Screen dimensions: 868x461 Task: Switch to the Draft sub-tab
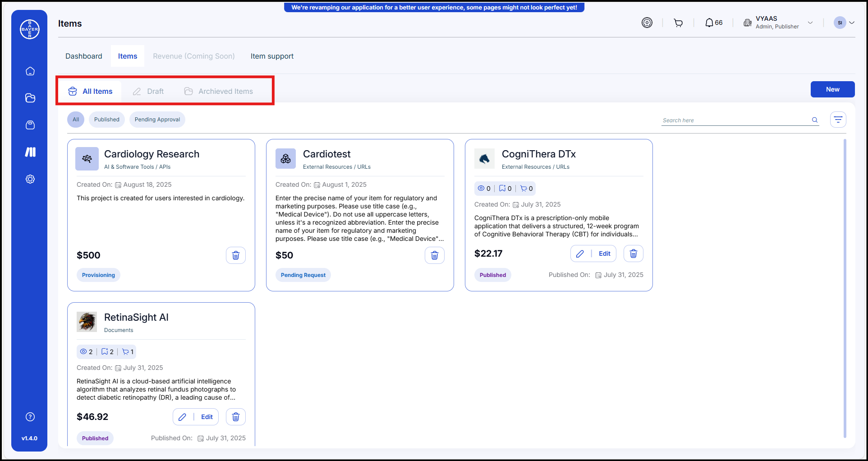pyautogui.click(x=148, y=91)
